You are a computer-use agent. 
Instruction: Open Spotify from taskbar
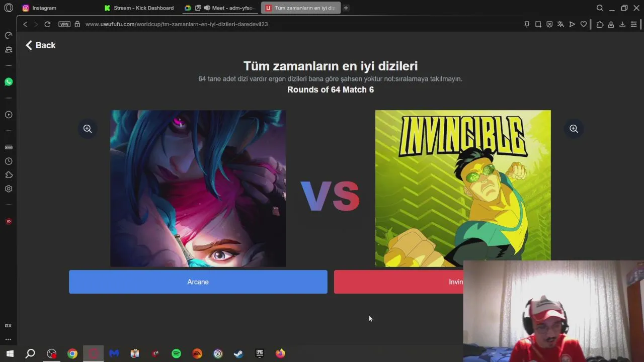pyautogui.click(x=176, y=353)
